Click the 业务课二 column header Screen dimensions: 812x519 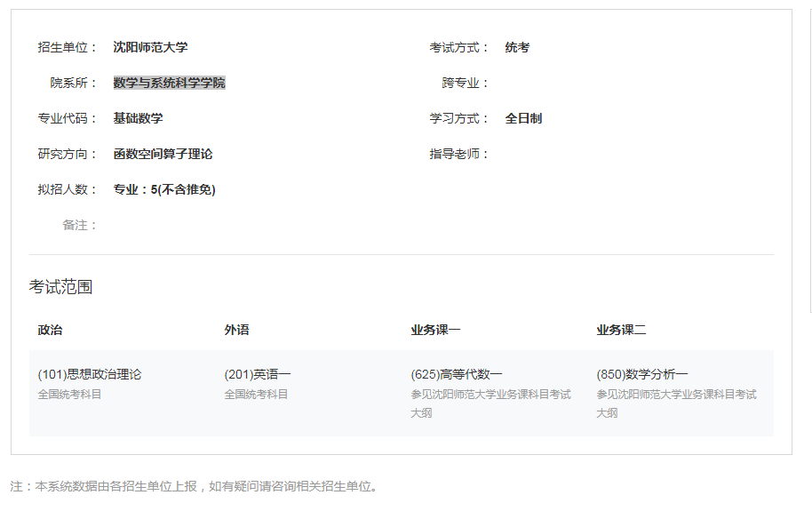tap(621, 330)
